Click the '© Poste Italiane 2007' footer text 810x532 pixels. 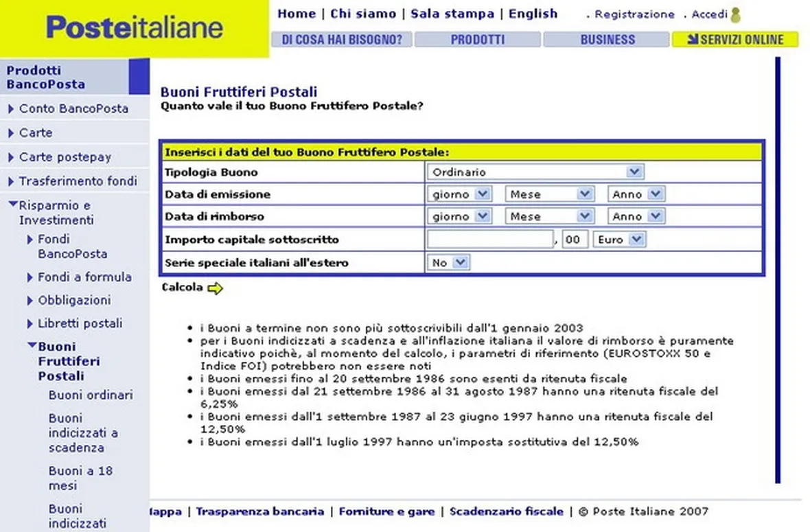[643, 512]
